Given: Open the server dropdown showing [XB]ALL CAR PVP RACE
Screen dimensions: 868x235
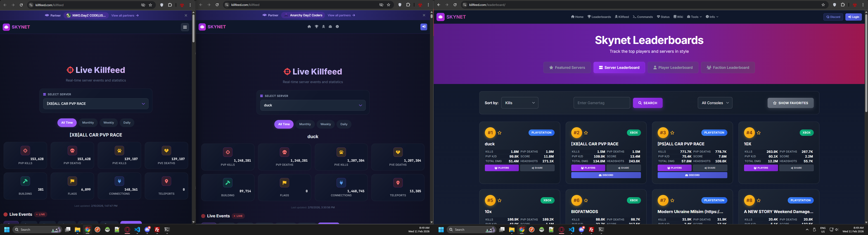Looking at the screenshot, I should [x=96, y=103].
